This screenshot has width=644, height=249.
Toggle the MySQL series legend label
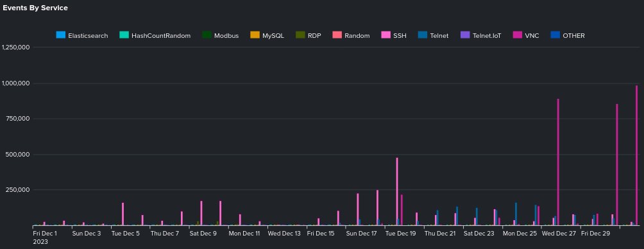click(x=273, y=36)
